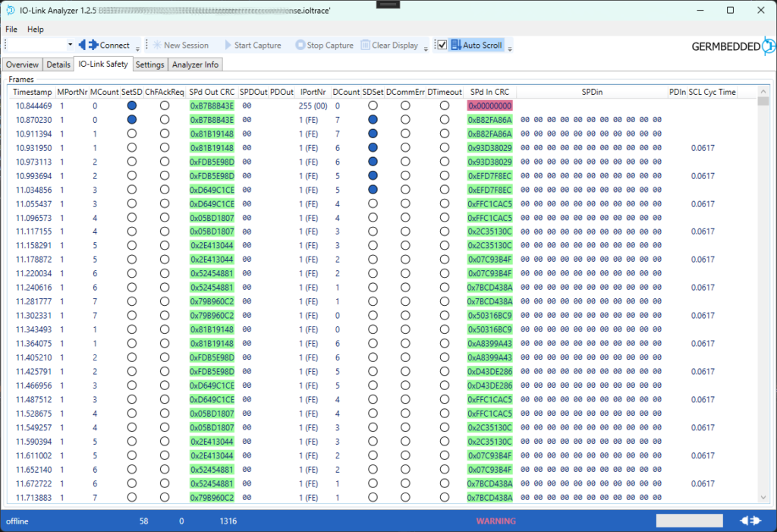Viewport: 777px width, 532px height.
Task: Click the WARNING status text
Action: coord(495,521)
